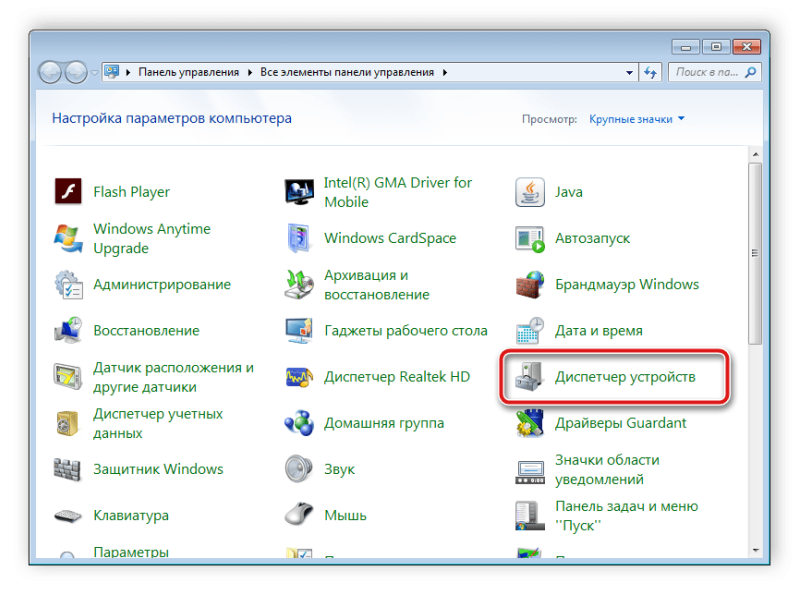Click the control panel search field
Screen dimensions: 800x595
tap(715, 72)
